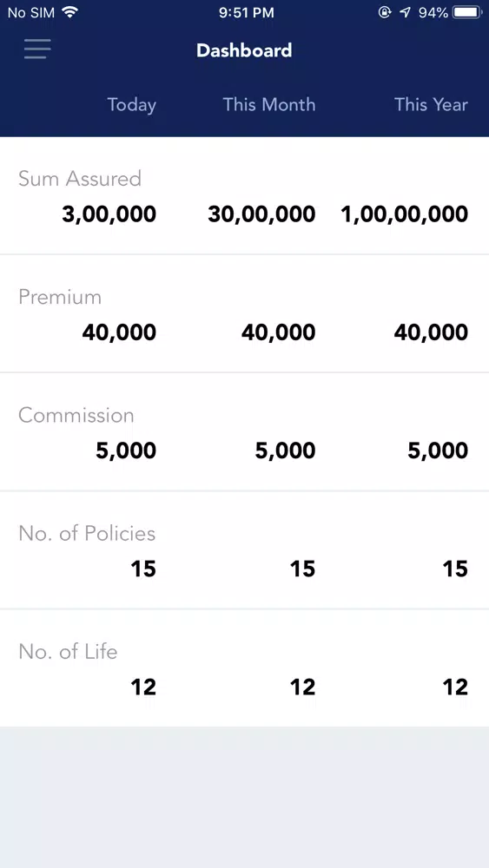Viewport: 489px width, 868px height.
Task: Open the No. of Policies row
Action: [x=244, y=550]
